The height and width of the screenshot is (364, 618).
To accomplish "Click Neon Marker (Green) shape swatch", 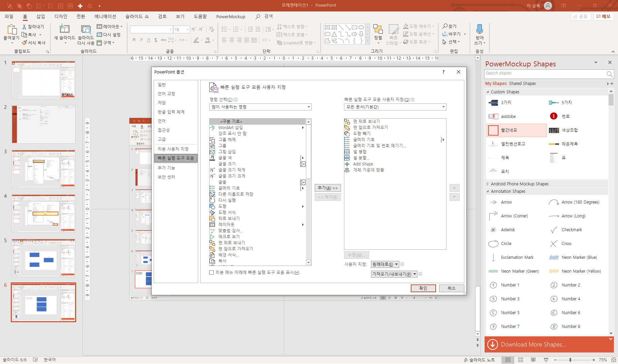I will click(493, 271).
